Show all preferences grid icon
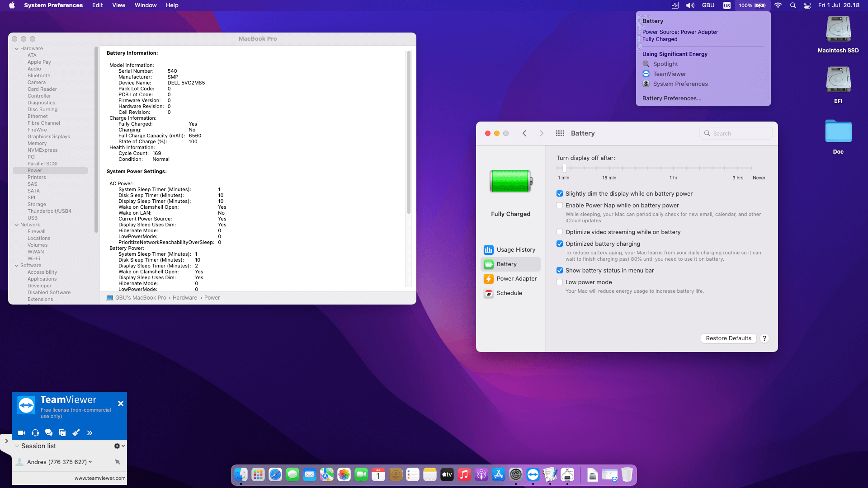Image resolution: width=868 pixels, height=488 pixels. 560,133
